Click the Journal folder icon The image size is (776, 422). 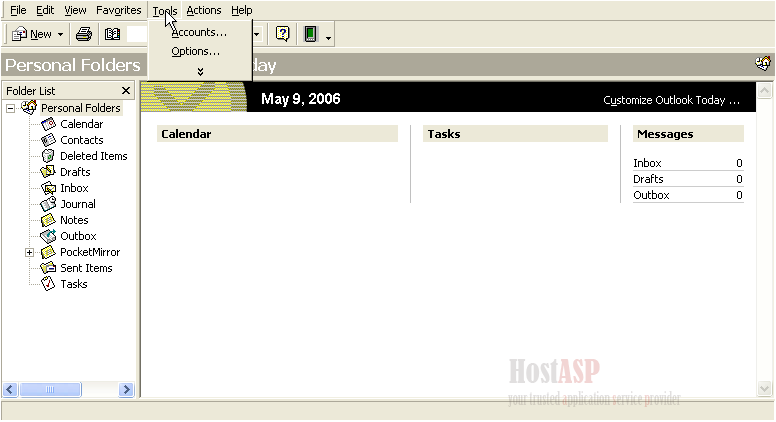48,204
